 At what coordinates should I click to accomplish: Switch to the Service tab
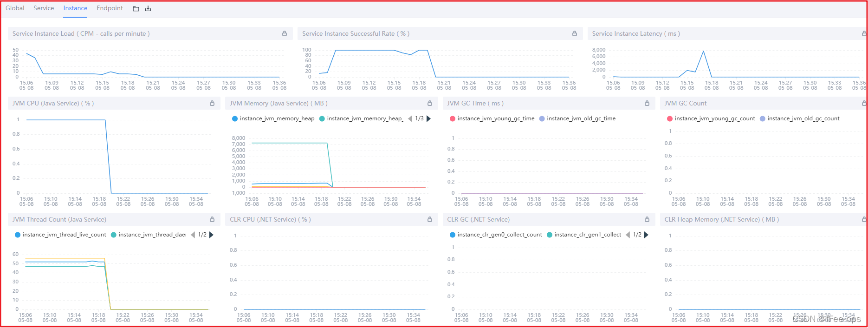coord(44,8)
